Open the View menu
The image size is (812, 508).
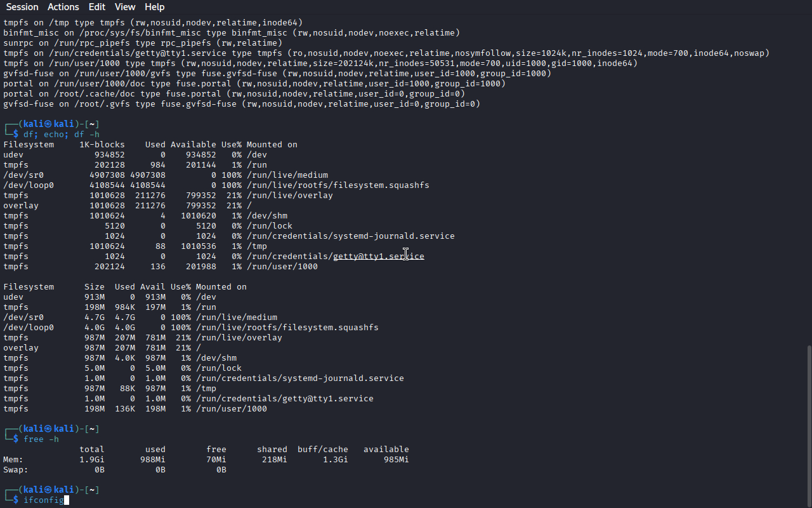tap(125, 7)
